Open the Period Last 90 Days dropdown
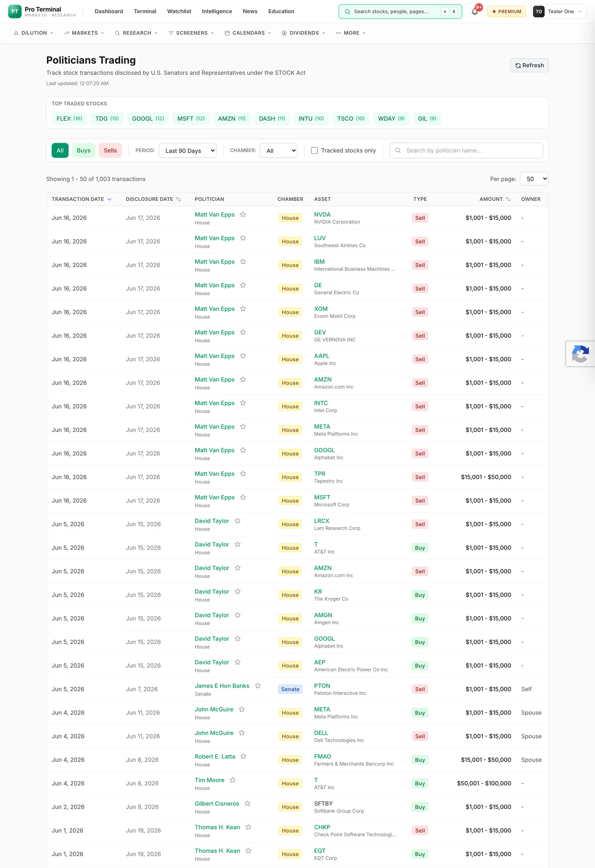Screen dimensions: 595x868 click(187, 151)
